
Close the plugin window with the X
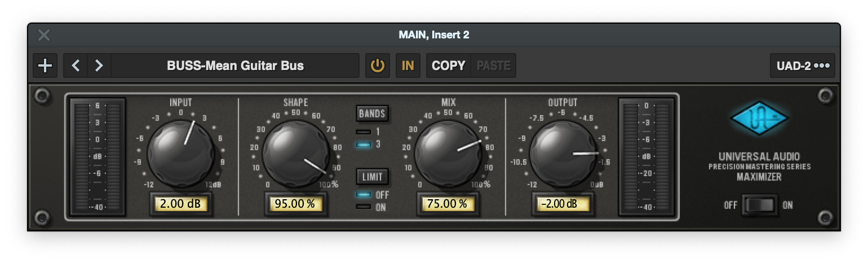(x=44, y=35)
